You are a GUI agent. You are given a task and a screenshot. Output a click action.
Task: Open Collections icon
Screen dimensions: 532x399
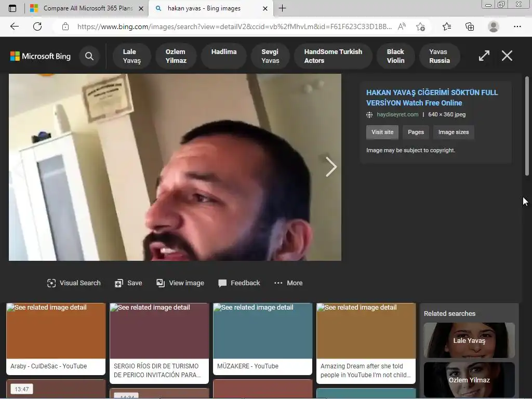470,26
